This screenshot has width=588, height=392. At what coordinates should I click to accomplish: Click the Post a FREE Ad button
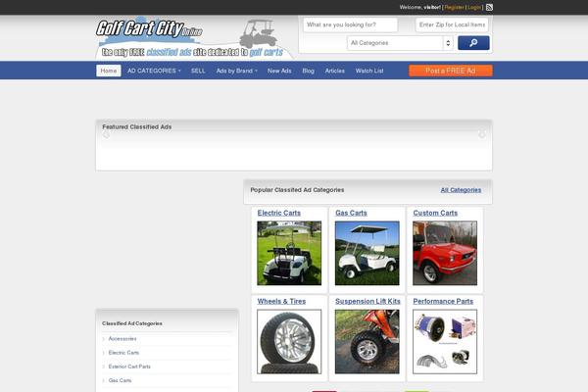(451, 71)
